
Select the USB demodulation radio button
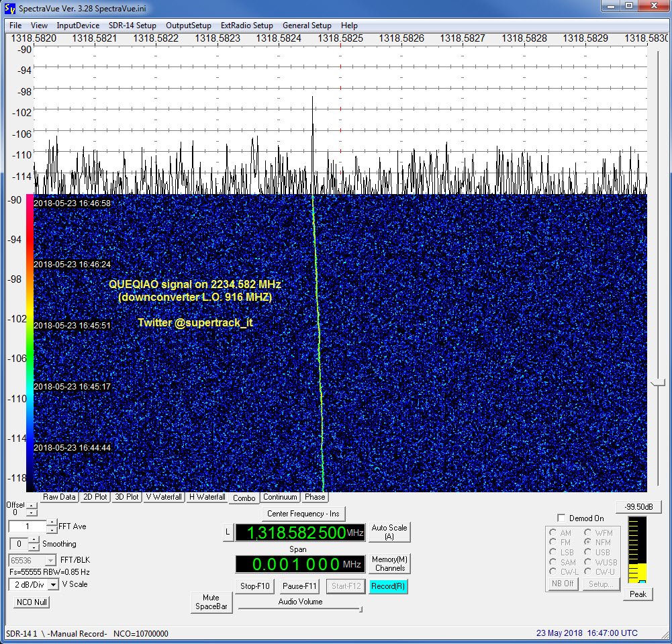click(589, 552)
